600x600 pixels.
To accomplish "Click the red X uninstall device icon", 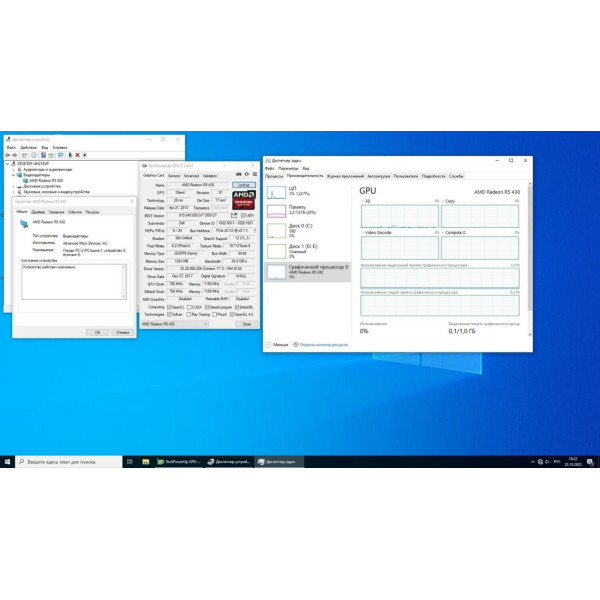I will point(77,155).
